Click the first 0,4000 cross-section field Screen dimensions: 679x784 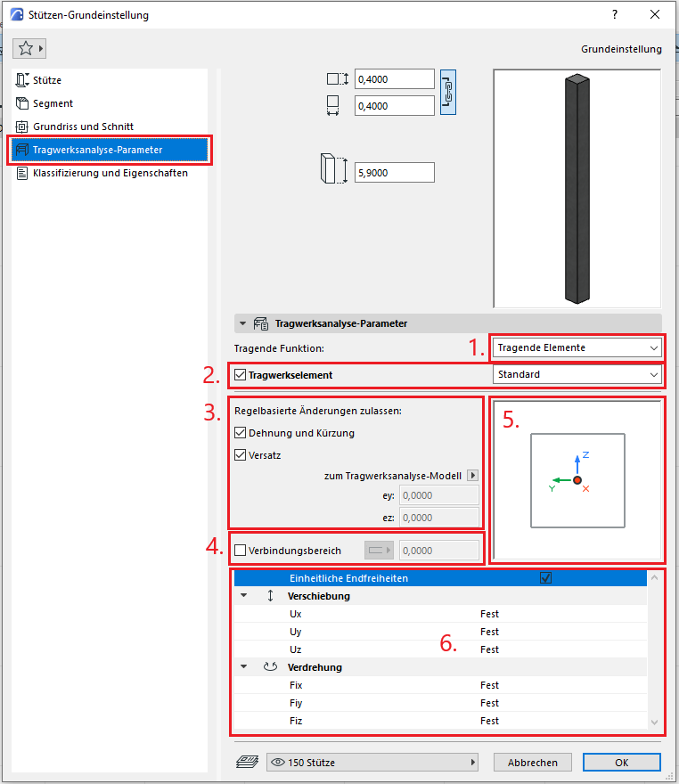coord(395,79)
